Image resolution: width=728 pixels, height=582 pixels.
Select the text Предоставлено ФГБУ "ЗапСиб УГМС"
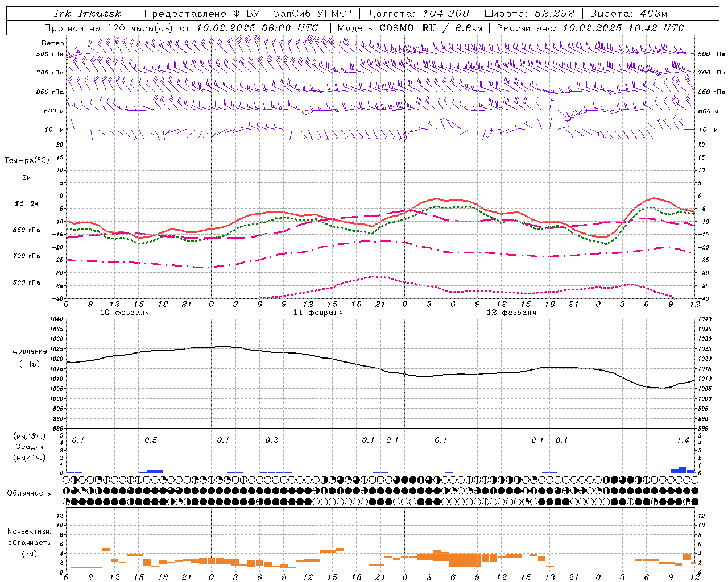(x=249, y=14)
